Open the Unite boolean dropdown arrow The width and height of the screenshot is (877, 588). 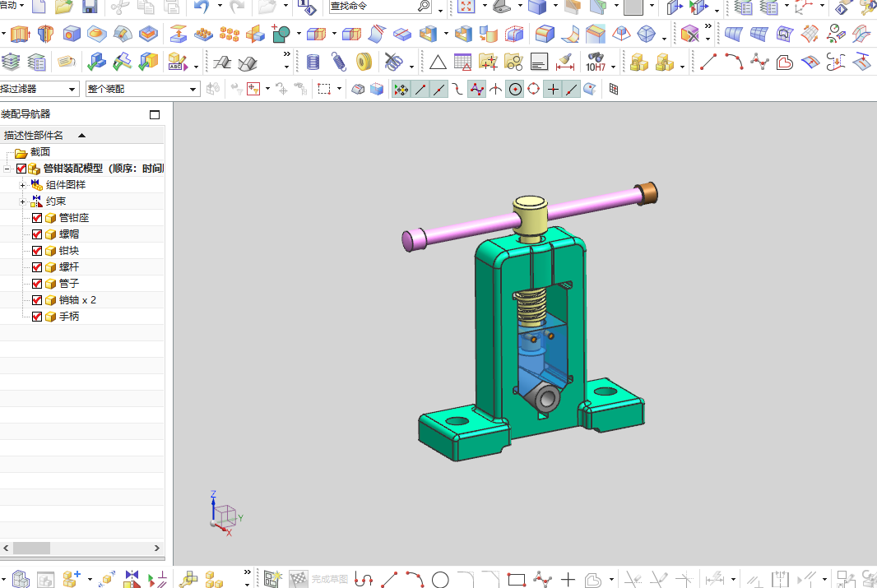click(x=299, y=34)
